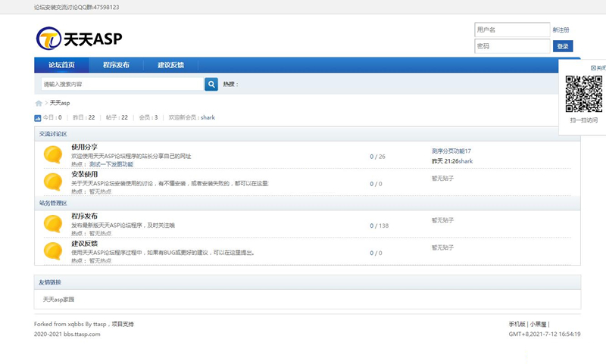Visit the 天天asp家园 friendly link
The width and height of the screenshot is (606, 364).
[x=59, y=300]
